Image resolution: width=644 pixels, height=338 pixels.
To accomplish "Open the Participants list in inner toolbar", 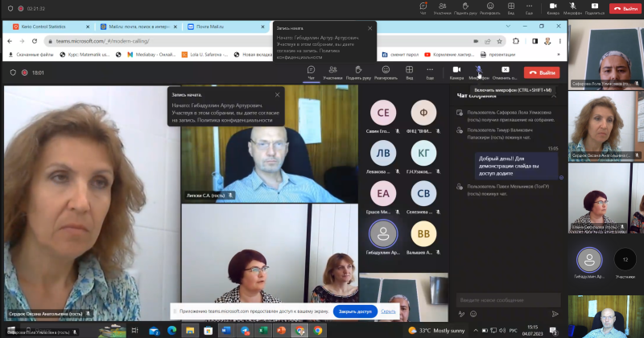I will point(332,72).
